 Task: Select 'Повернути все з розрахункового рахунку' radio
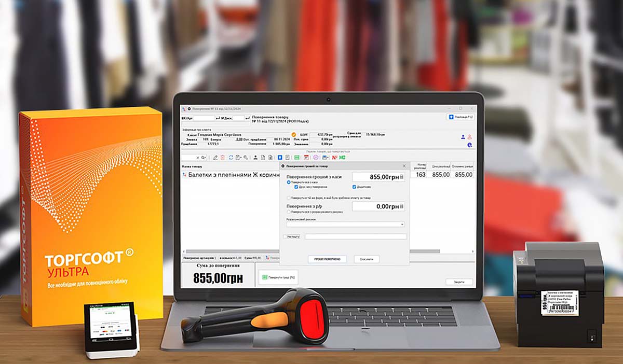[289, 212]
